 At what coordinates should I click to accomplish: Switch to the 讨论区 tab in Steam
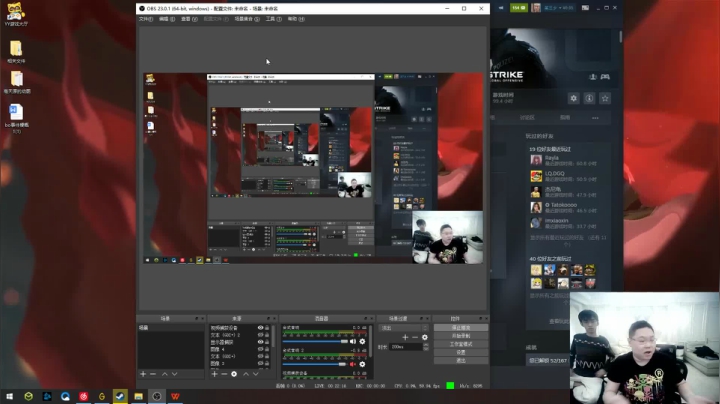(x=527, y=118)
